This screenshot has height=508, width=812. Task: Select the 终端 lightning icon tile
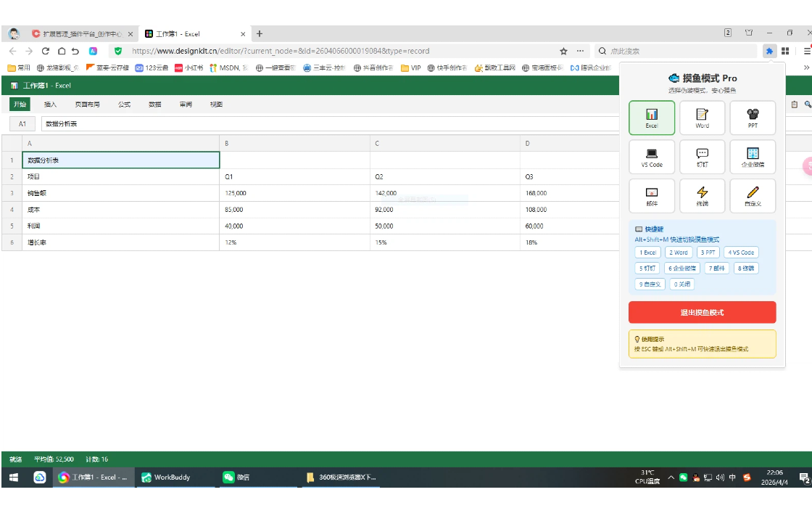702,196
